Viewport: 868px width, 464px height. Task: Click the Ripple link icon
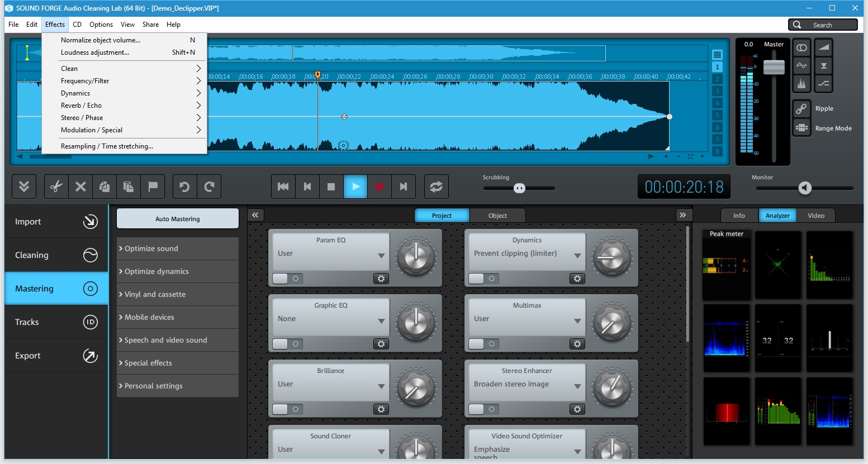[x=801, y=108]
